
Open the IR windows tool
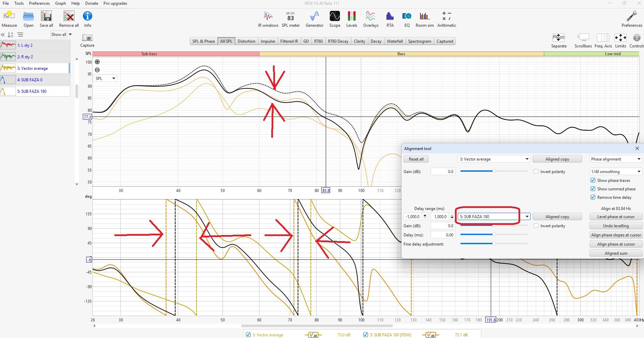coord(268,19)
